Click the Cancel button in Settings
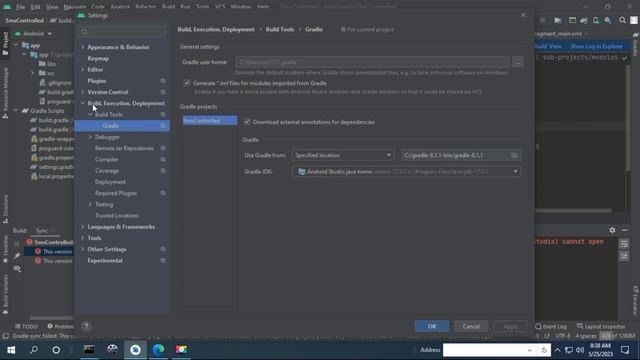The image size is (640, 360). pos(471,326)
